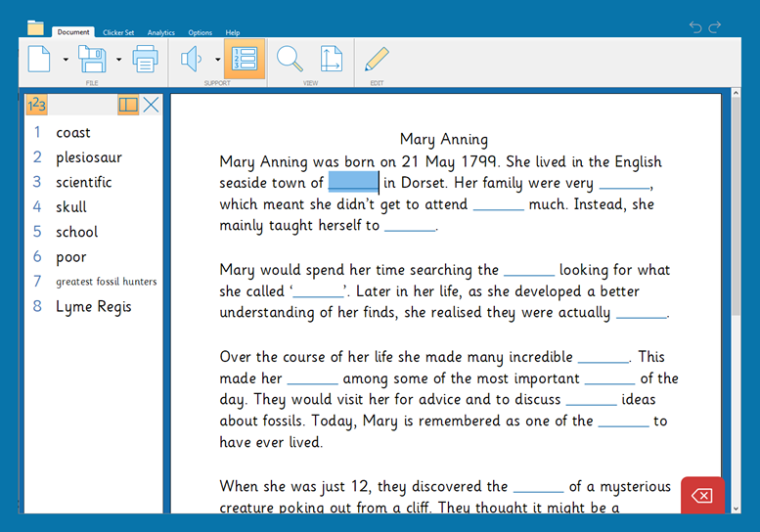Expand the Save dropdown arrow
760x532 pixels.
pyautogui.click(x=118, y=60)
